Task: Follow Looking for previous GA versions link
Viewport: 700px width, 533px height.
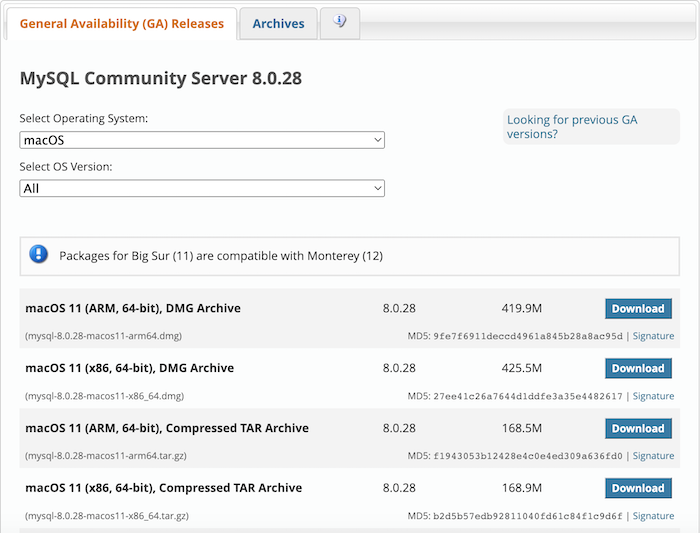Action: [x=572, y=127]
